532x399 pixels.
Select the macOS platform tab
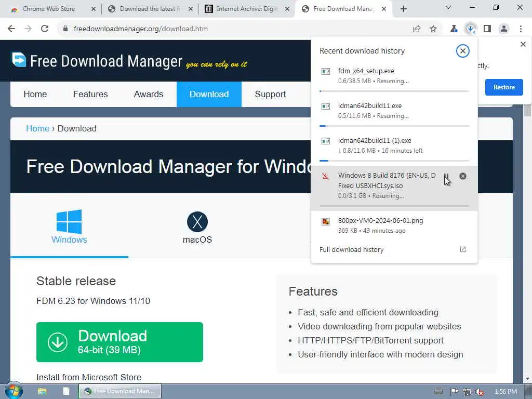pos(197,227)
